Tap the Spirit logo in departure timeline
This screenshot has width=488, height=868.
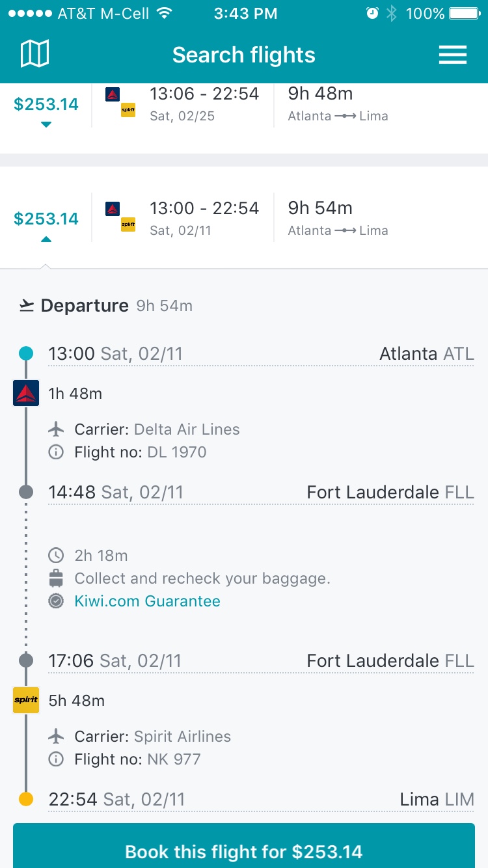coord(26,700)
